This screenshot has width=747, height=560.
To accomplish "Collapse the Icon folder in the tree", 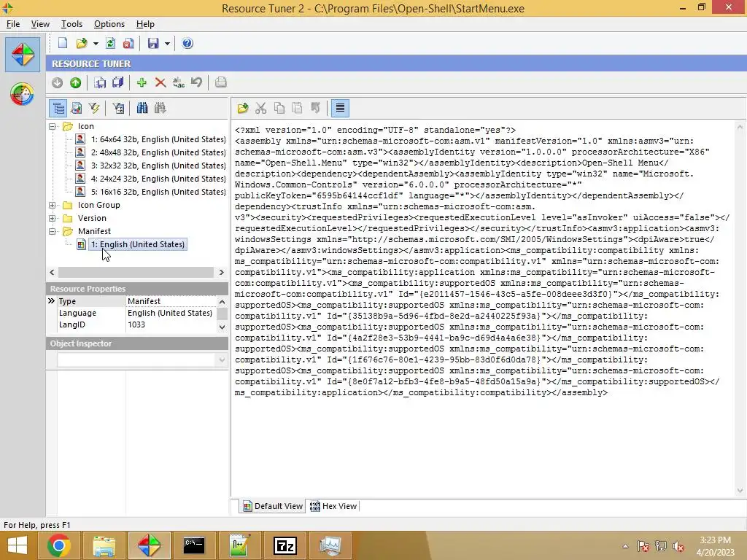I will tap(53, 126).
